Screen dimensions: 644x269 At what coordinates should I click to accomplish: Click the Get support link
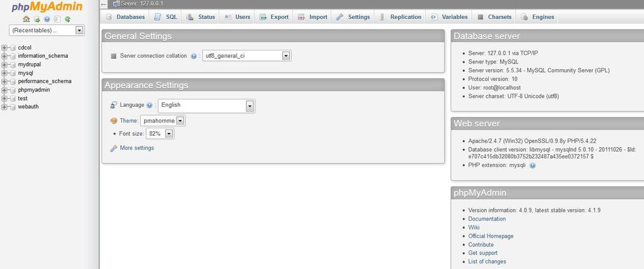pyautogui.click(x=482, y=253)
